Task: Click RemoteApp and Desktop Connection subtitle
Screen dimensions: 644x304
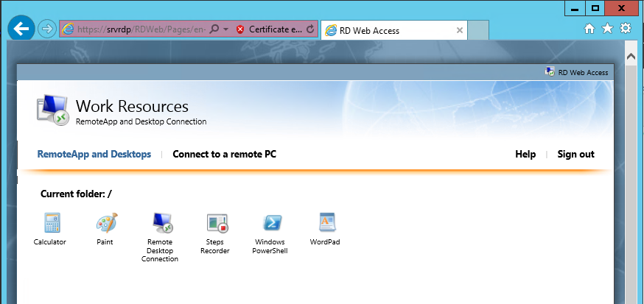Action: (x=141, y=122)
